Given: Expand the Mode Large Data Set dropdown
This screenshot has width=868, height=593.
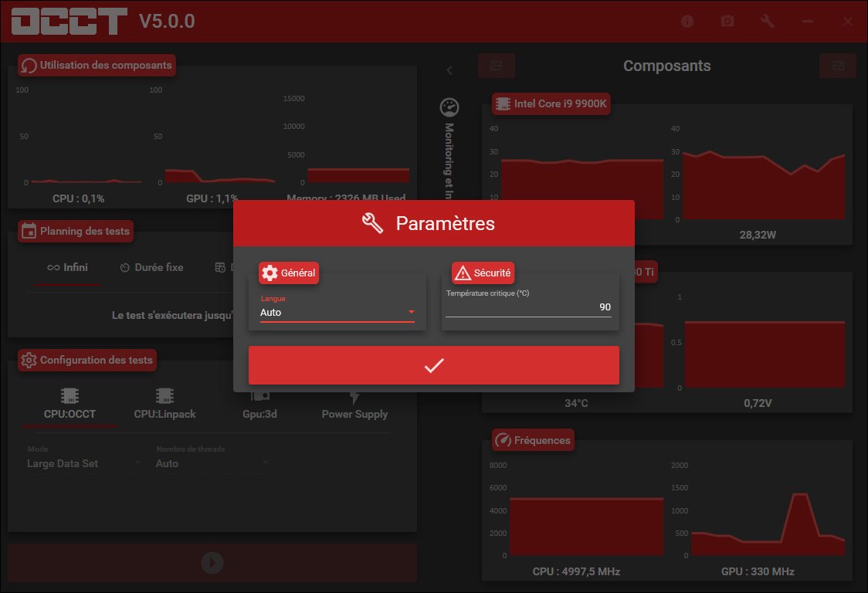Looking at the screenshot, I should pyautogui.click(x=83, y=463).
